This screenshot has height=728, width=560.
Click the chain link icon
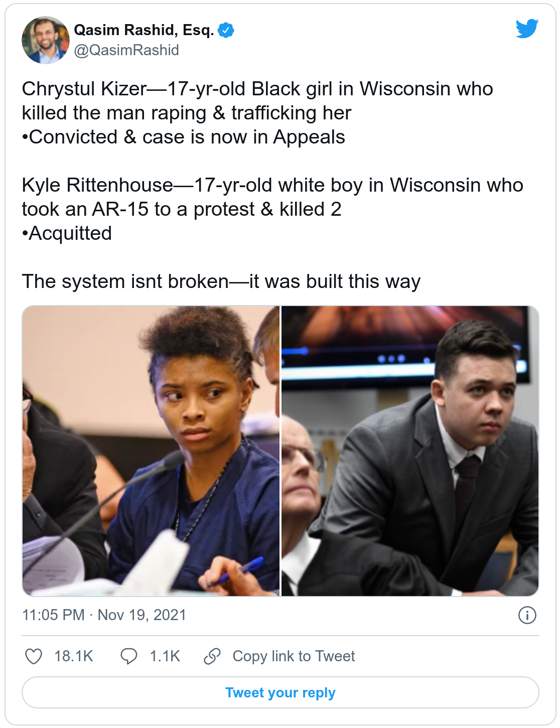(x=212, y=656)
